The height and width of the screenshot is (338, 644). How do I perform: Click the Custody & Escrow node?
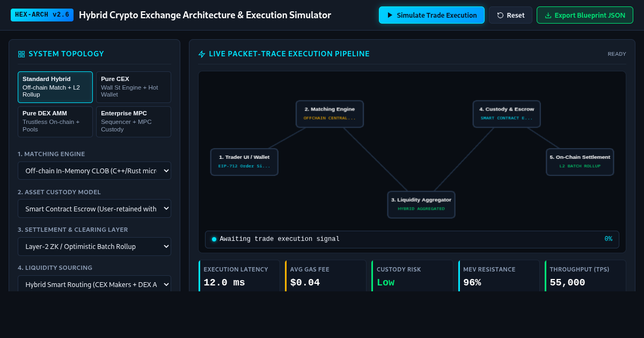click(507, 114)
